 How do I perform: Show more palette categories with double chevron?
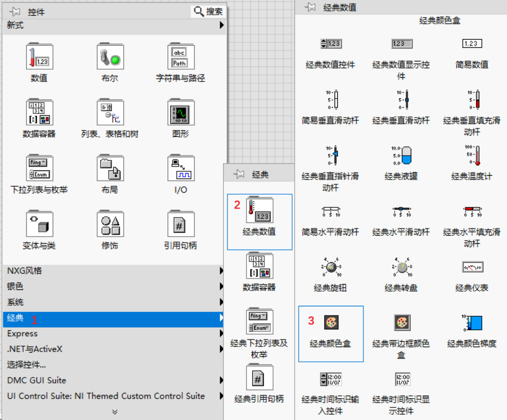(114, 412)
